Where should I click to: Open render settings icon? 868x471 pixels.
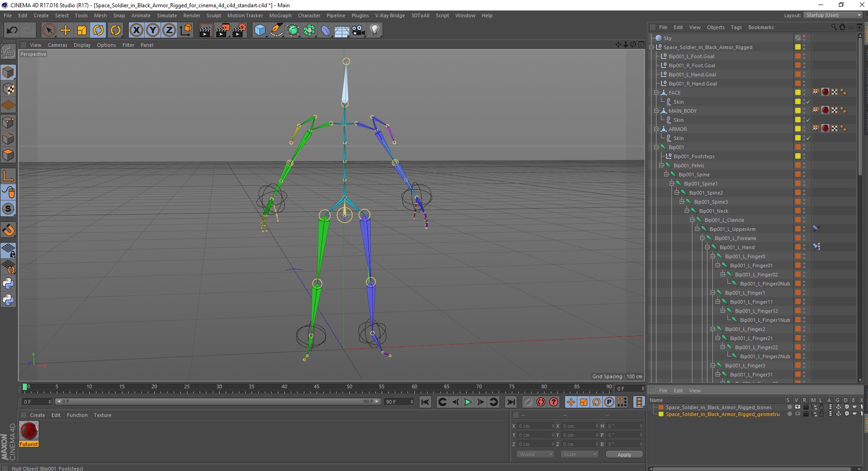[x=239, y=30]
